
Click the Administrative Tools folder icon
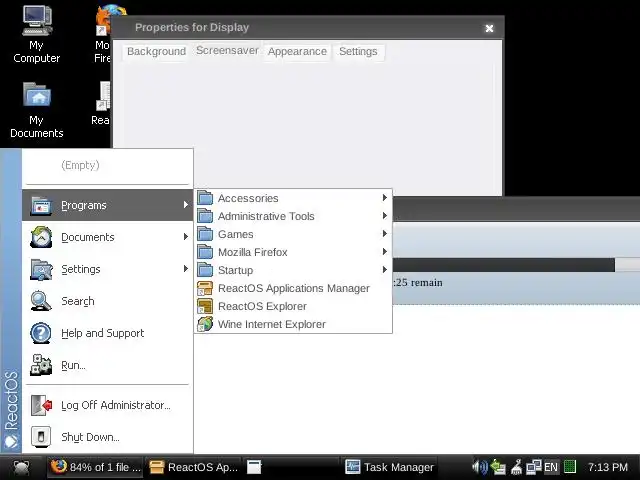point(205,216)
